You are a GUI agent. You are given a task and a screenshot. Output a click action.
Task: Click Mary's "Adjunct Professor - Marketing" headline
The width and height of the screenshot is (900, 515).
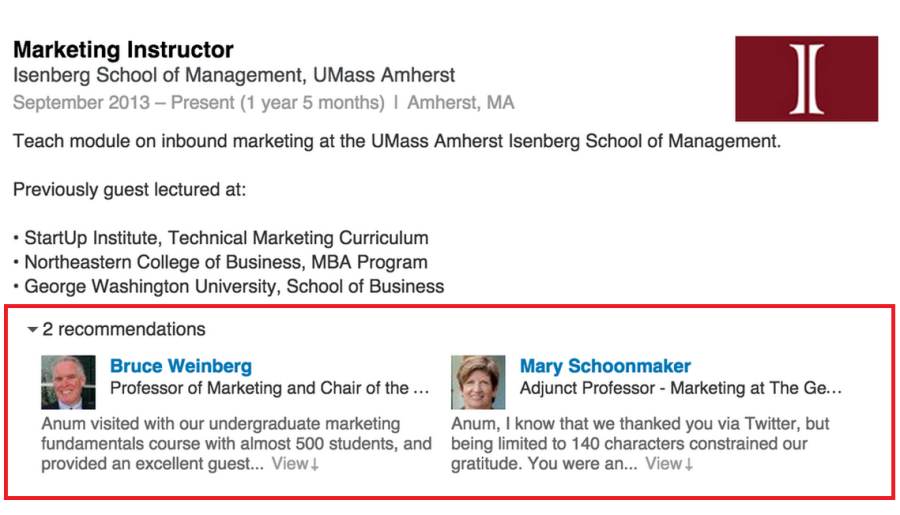[681, 388]
